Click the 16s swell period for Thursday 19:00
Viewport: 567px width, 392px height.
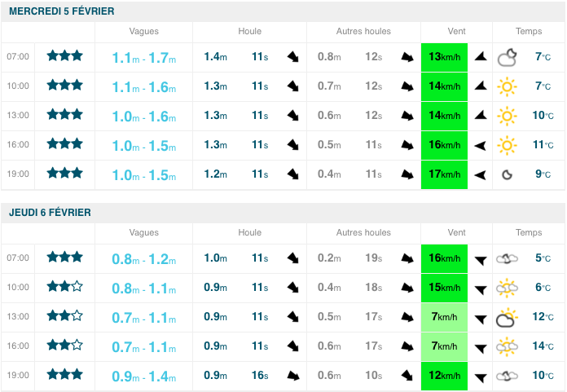260,376
